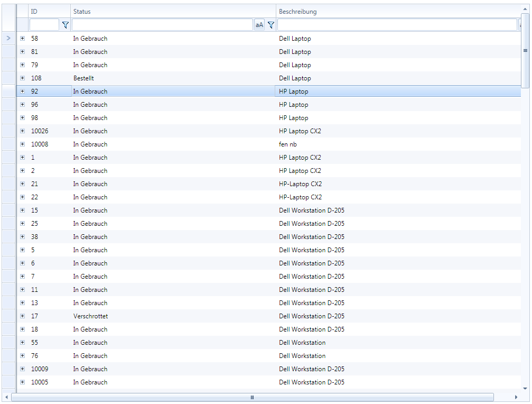The width and height of the screenshot is (532, 404).
Task: Select HP Laptop cell in row 96
Action: (398, 105)
